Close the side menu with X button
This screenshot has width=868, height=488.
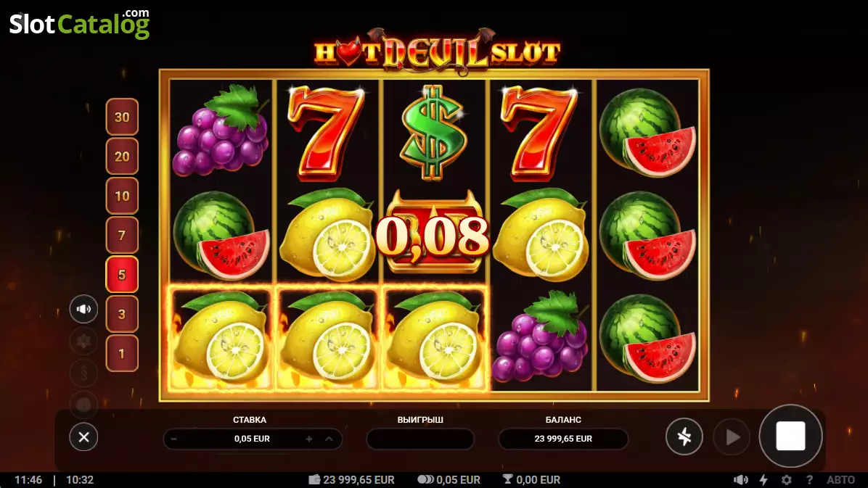[x=83, y=437]
